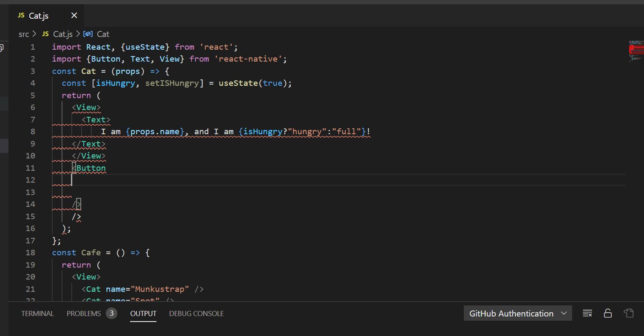
Task: Place cursor on the Button tag line
Action: pos(91,168)
